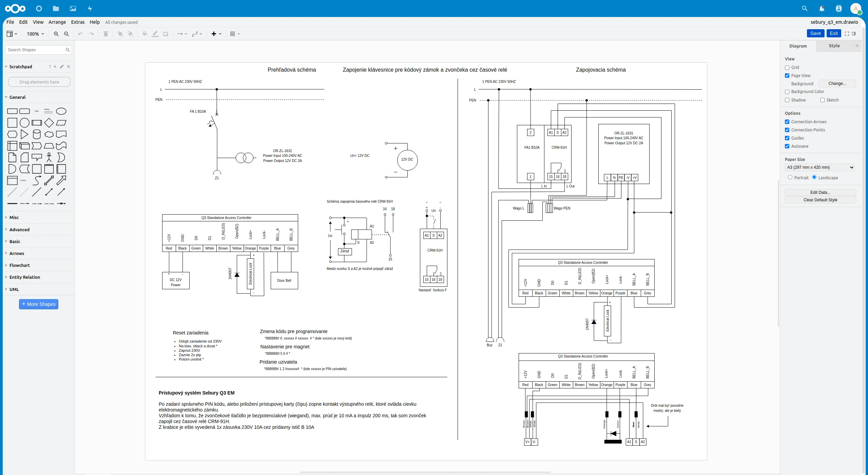Edit the scratchpad with pencil icon
The height and width of the screenshot is (475, 868).
[62, 67]
